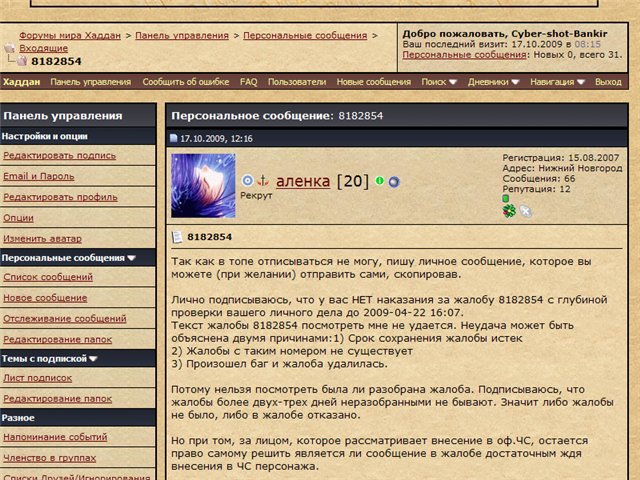Open the Опции sidebar link

[18, 218]
